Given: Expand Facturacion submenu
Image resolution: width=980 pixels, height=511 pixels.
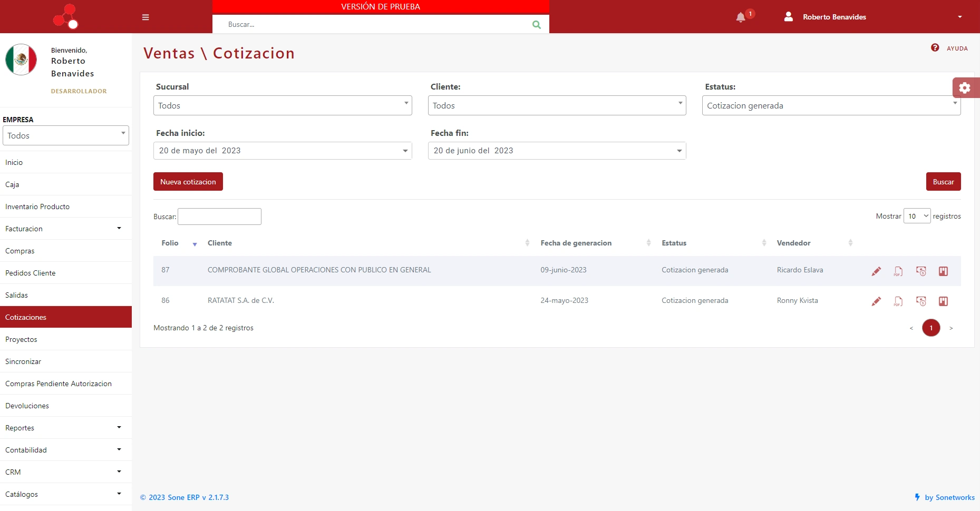Looking at the screenshot, I should [x=119, y=228].
